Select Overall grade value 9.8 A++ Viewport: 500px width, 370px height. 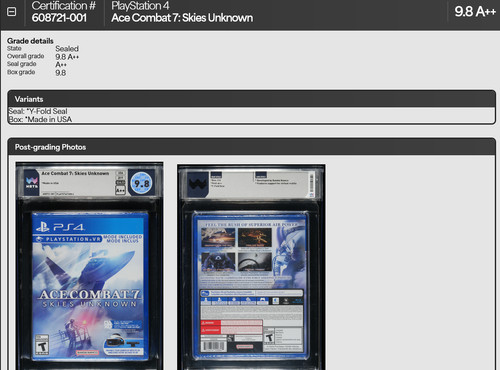67,57
